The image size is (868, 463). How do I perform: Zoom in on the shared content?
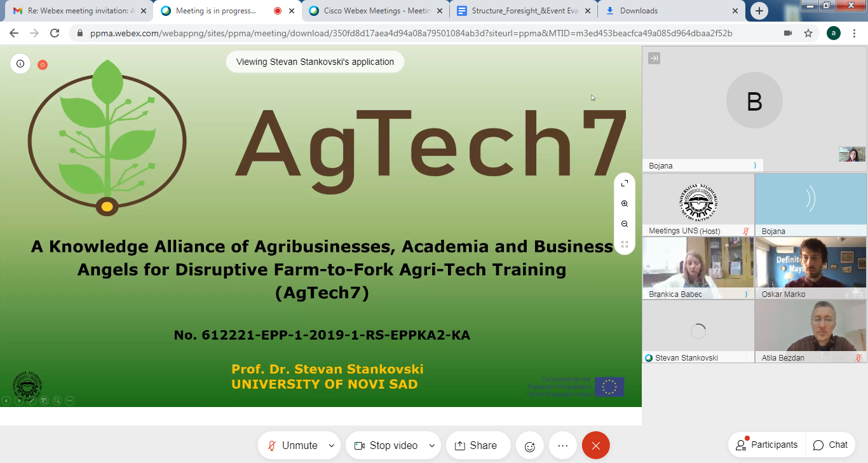(625, 204)
